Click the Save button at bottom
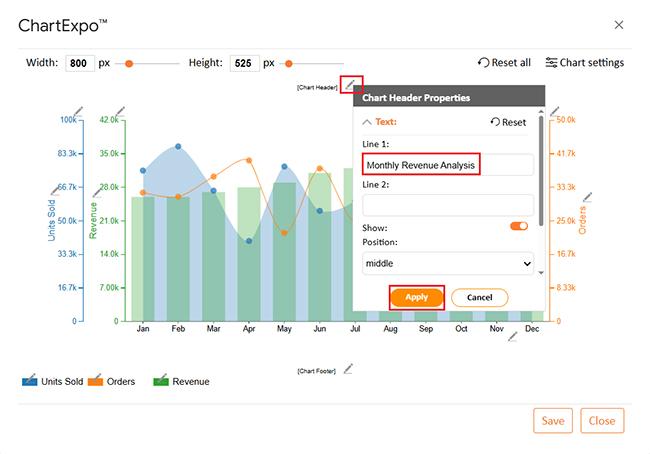Screen dimensions: 650x454 click(x=553, y=421)
